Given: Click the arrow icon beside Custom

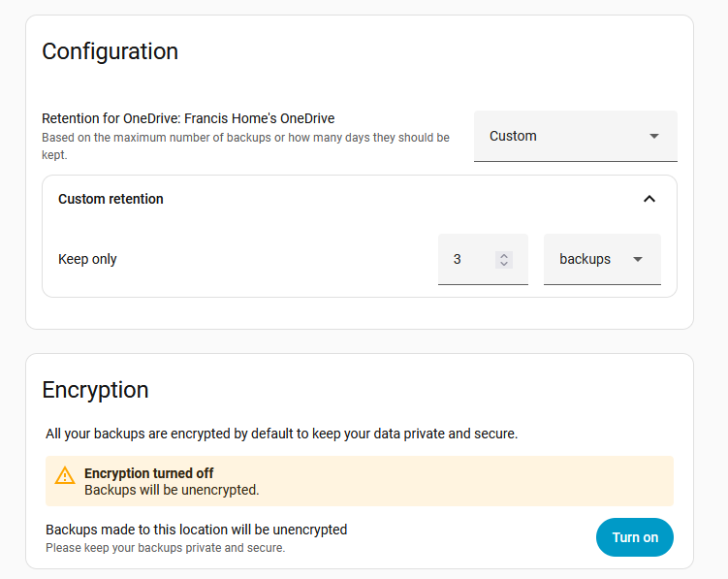Looking at the screenshot, I should pyautogui.click(x=653, y=136).
